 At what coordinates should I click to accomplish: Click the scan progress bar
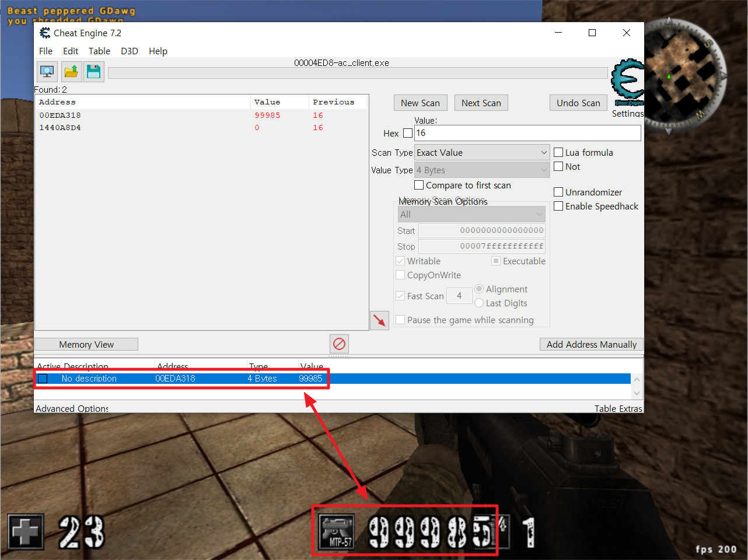tap(358, 73)
